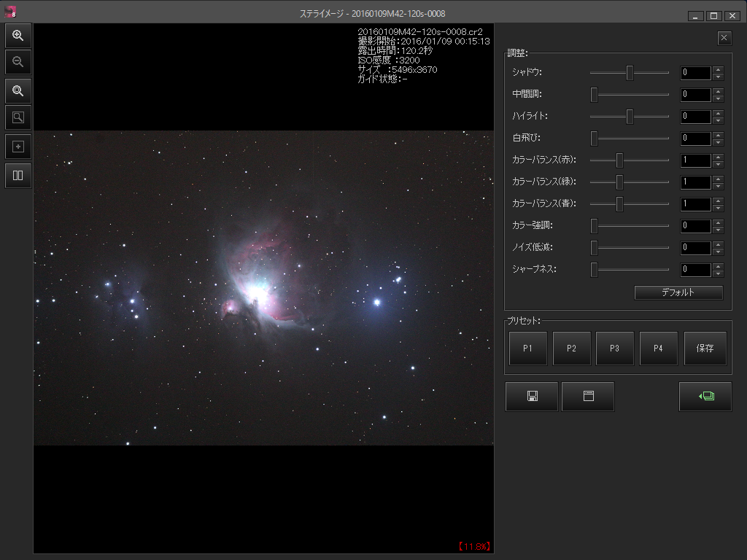This screenshot has height=560, width=747.
Task: Click the ノイズ低減 value input field
Action: [x=695, y=248]
